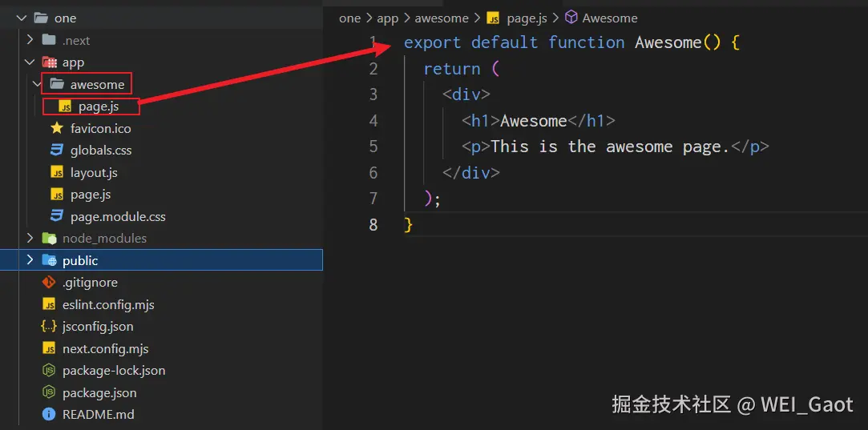The width and height of the screenshot is (868, 430).
Task: Click the public folder icon
Action: (49, 260)
